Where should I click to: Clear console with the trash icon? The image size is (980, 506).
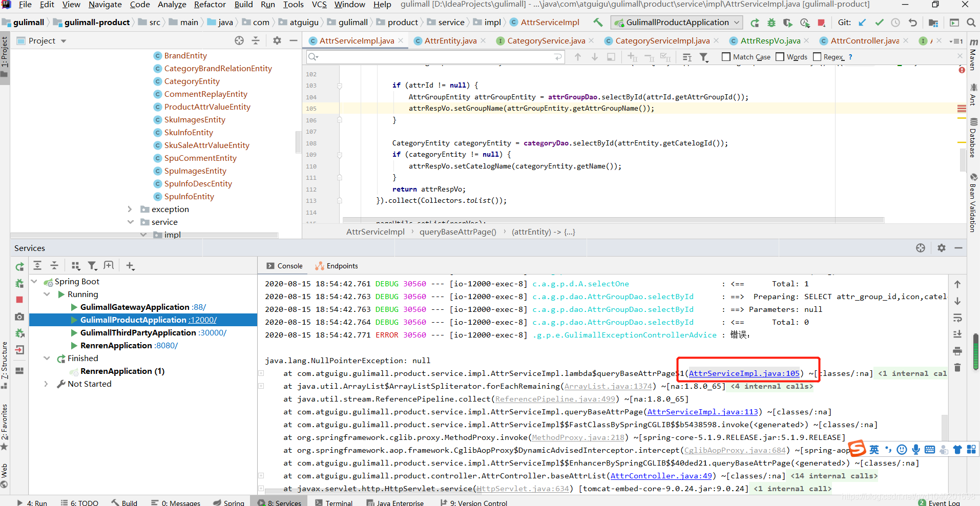point(957,367)
